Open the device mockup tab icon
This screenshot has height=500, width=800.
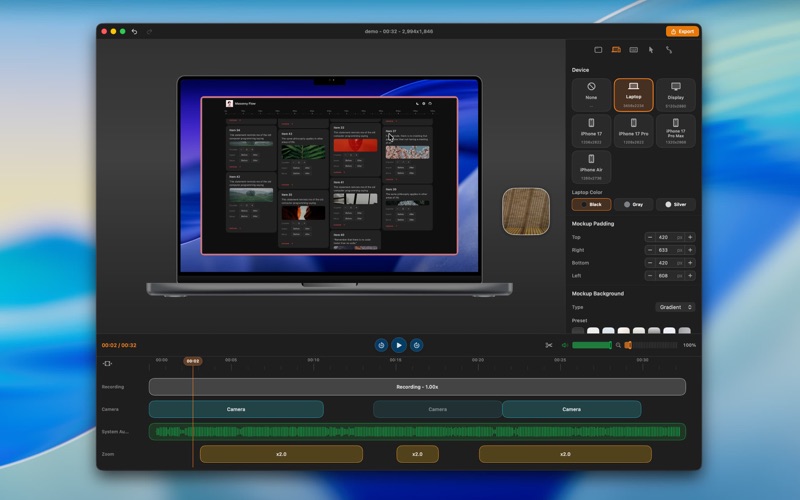[x=616, y=50]
